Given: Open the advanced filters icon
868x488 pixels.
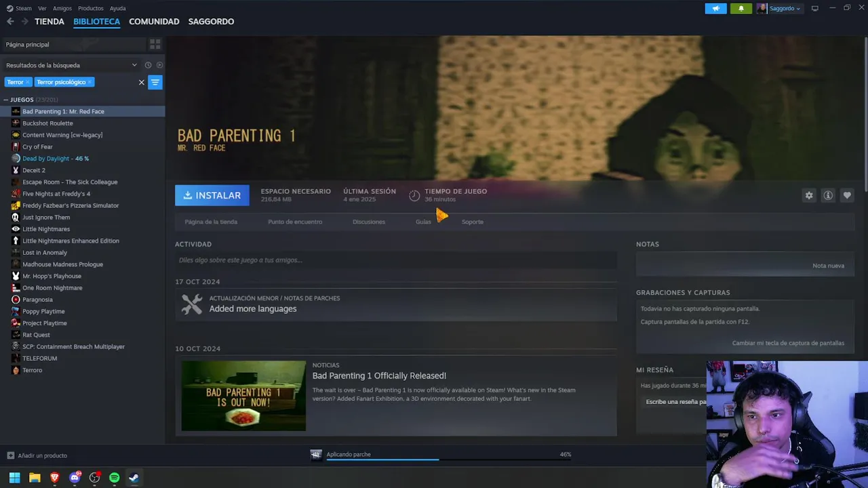Looking at the screenshot, I should (155, 82).
